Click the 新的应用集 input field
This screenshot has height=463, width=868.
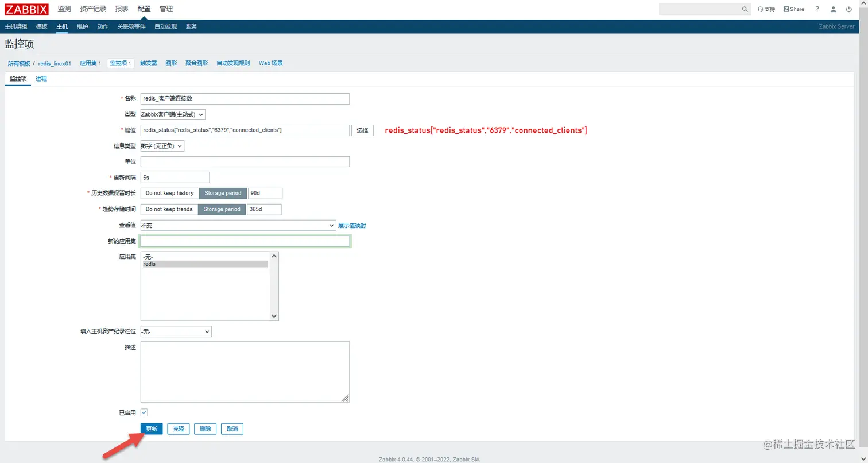click(245, 241)
